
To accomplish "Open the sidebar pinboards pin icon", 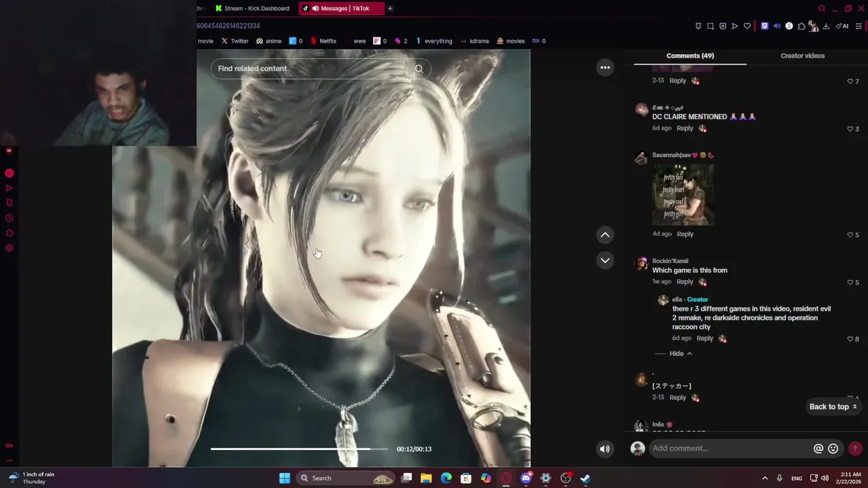I will pyautogui.click(x=9, y=203).
